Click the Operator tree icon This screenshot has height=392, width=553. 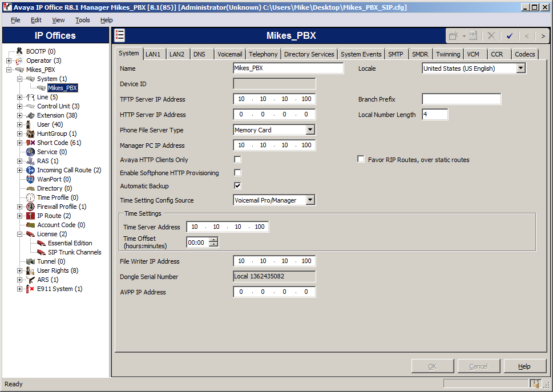(x=20, y=60)
